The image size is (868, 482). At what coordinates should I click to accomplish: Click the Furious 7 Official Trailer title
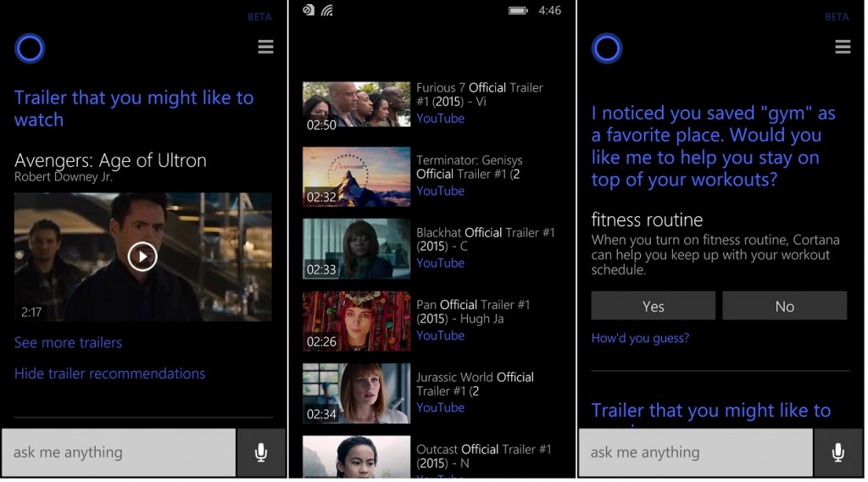[480, 95]
